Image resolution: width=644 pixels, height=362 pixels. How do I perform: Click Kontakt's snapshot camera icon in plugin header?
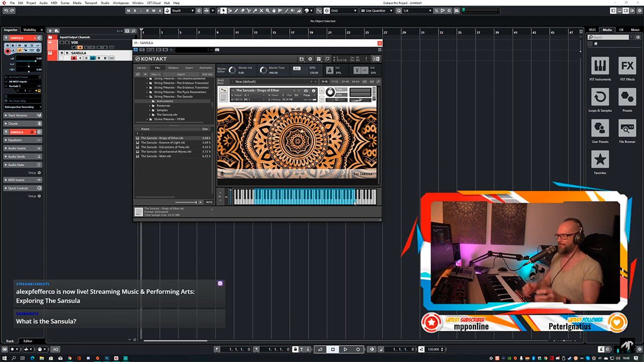(x=217, y=49)
